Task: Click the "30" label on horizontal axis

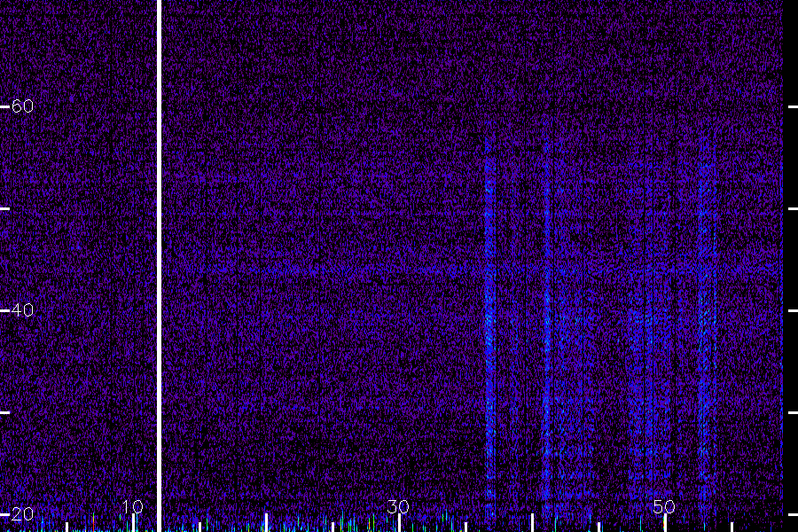Action: point(398,506)
